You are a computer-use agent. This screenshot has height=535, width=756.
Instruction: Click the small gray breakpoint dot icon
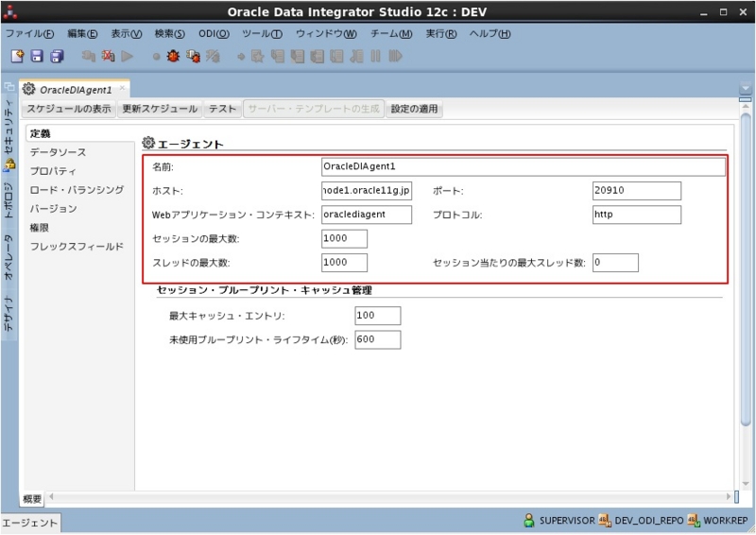coord(156,57)
